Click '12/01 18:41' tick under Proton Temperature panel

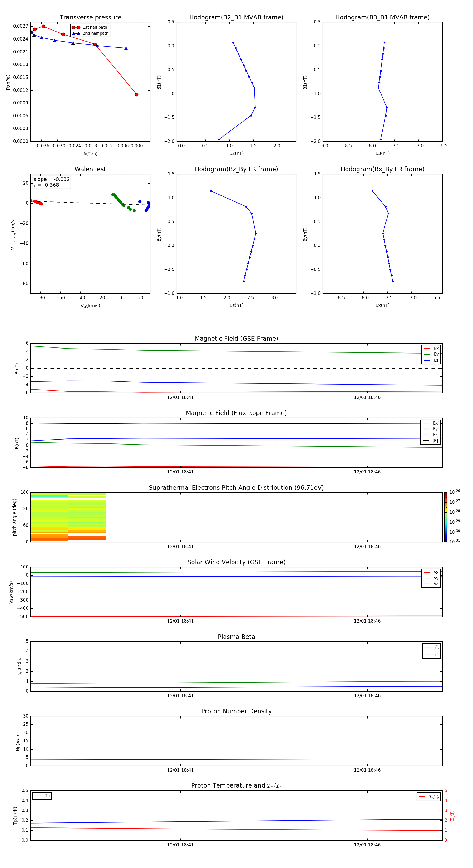point(181,845)
